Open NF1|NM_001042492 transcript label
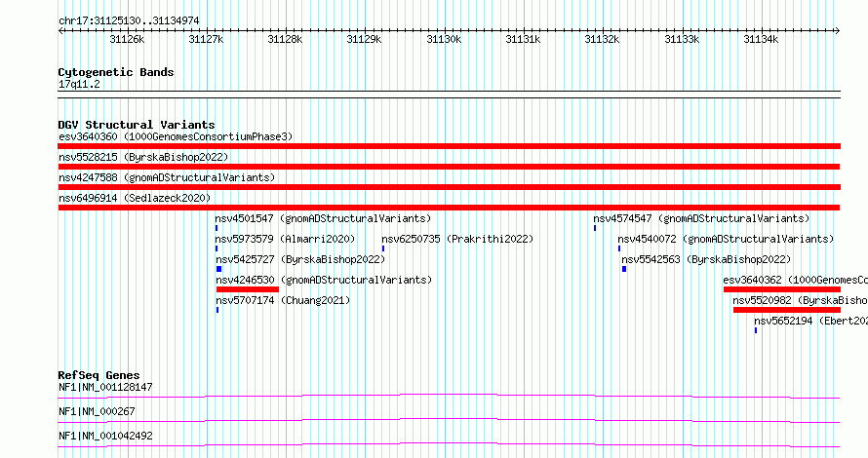 [105, 436]
